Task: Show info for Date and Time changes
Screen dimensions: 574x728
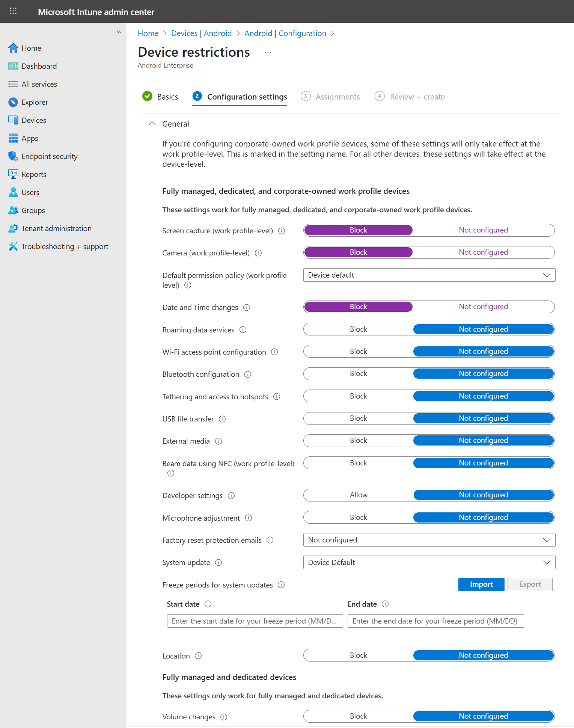Action: (x=247, y=308)
